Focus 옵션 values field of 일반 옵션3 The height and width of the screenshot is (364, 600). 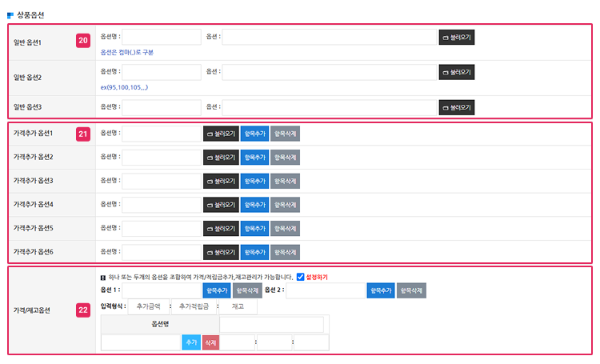coord(330,107)
